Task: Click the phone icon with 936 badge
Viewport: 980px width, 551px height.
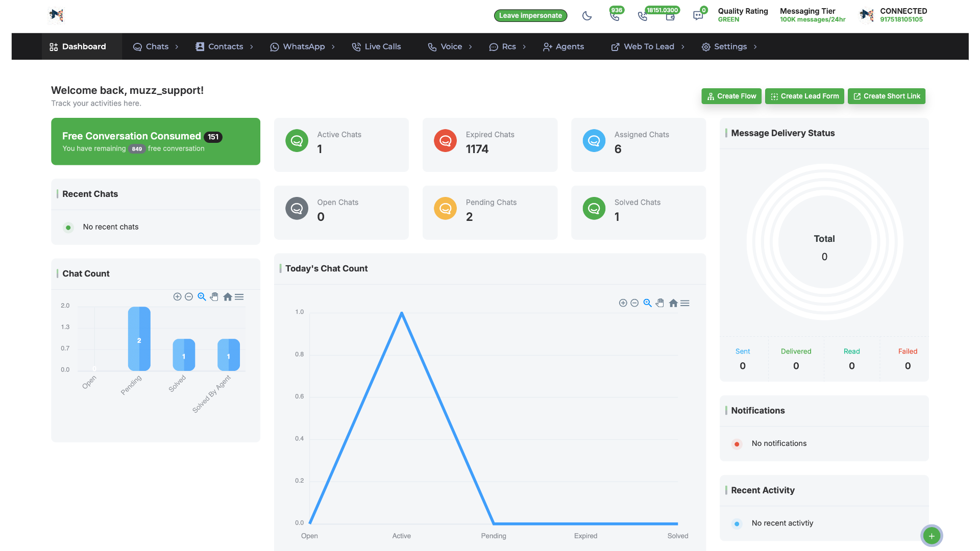Action: (x=615, y=16)
